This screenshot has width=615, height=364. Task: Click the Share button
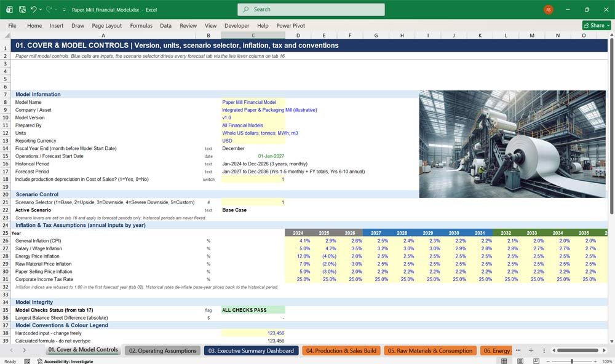pyautogui.click(x=597, y=25)
